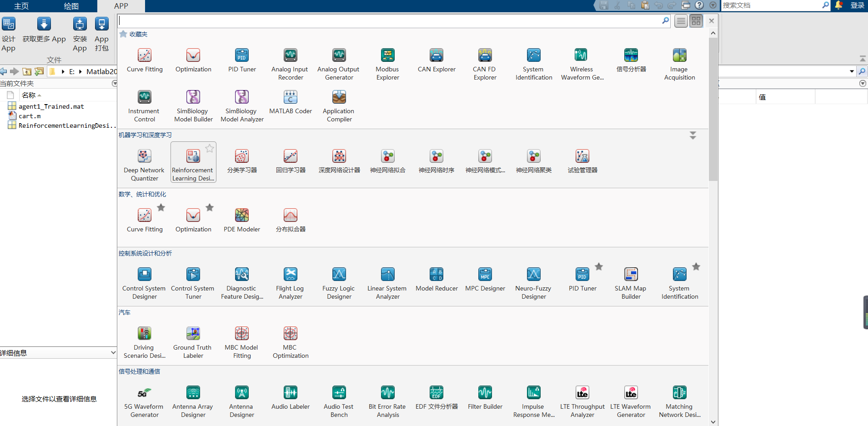Open PDE Modeler app
868x426 pixels.
(x=241, y=221)
